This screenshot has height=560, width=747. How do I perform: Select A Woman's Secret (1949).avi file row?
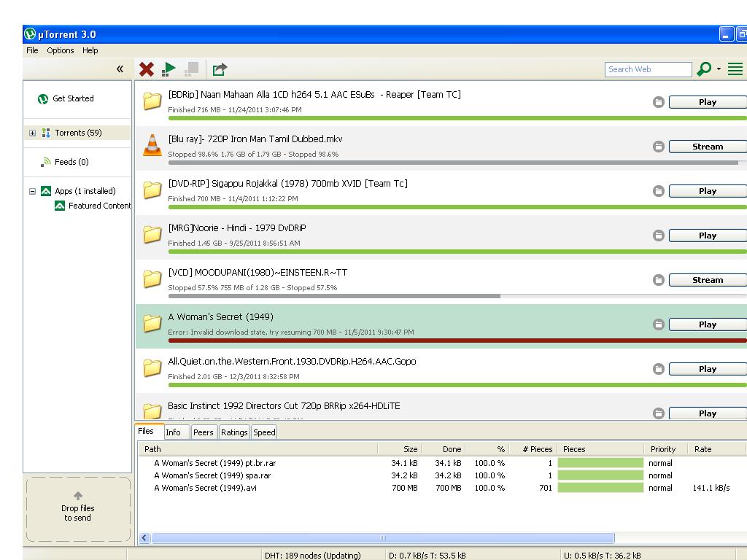[441, 488]
